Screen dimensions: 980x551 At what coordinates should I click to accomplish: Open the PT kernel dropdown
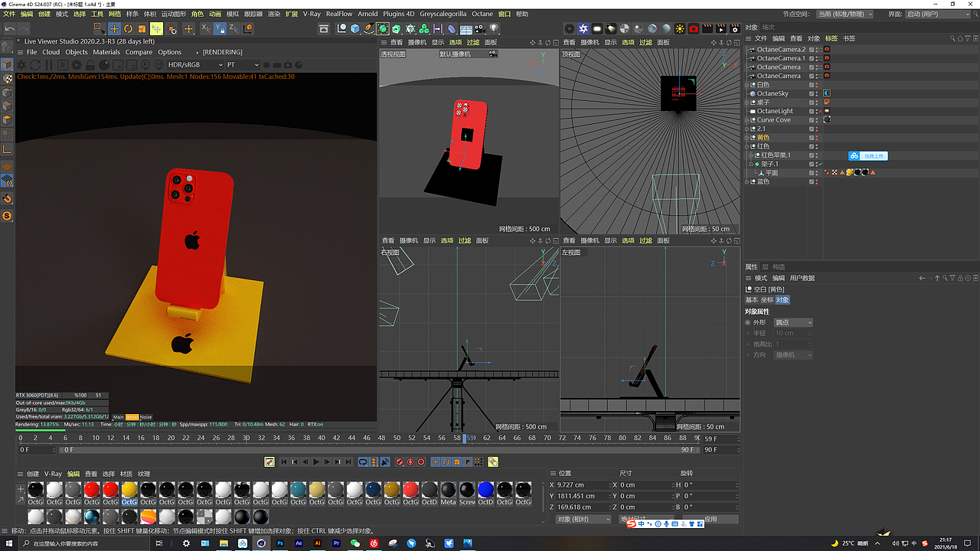(243, 65)
